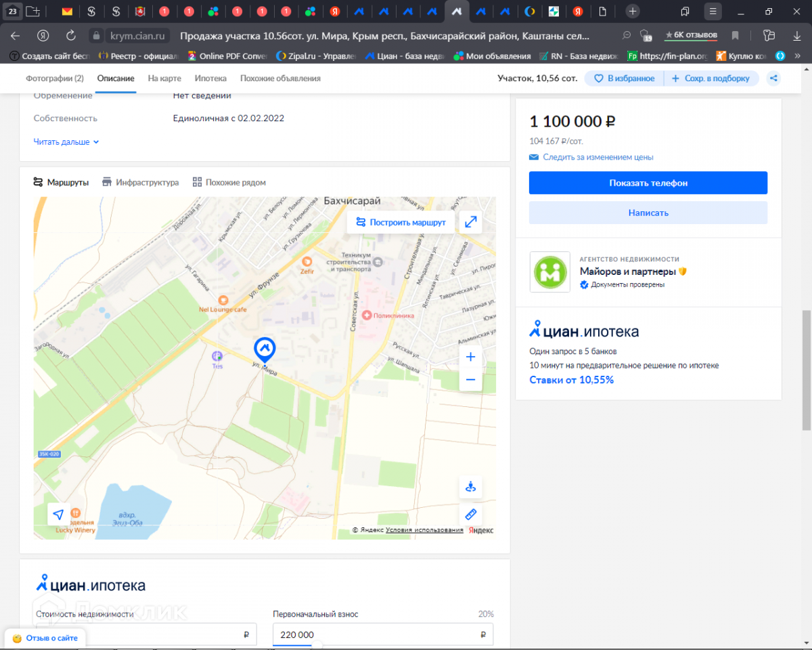Image resolution: width=812 pixels, height=650 pixels.
Task: Open the На карте section tab
Action: point(164,79)
